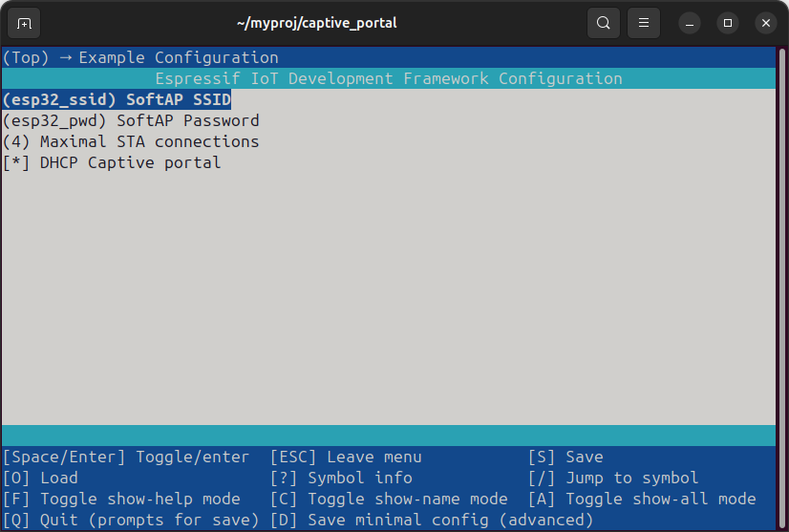
Task: Click the [O] Load hint
Action: [40, 479]
